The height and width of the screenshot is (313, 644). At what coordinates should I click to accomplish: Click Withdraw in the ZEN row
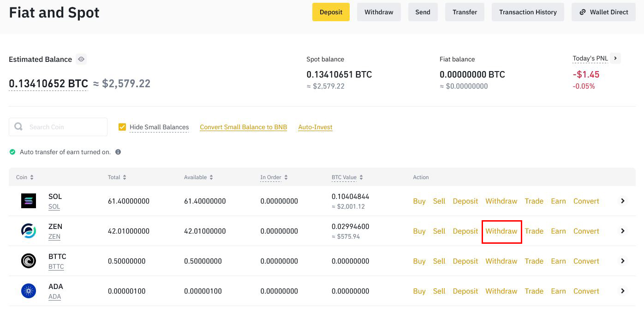501,231
